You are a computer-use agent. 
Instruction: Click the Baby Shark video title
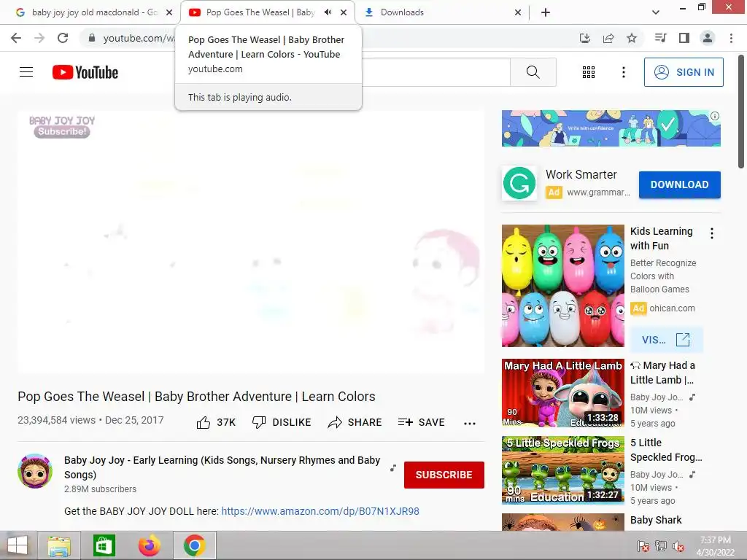[656, 520]
